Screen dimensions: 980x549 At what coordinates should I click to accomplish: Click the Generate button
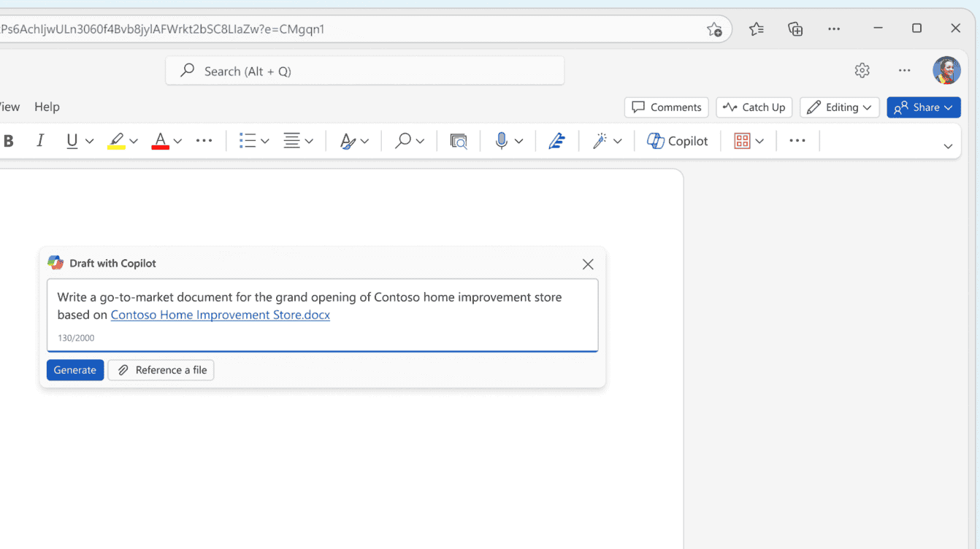coord(74,369)
